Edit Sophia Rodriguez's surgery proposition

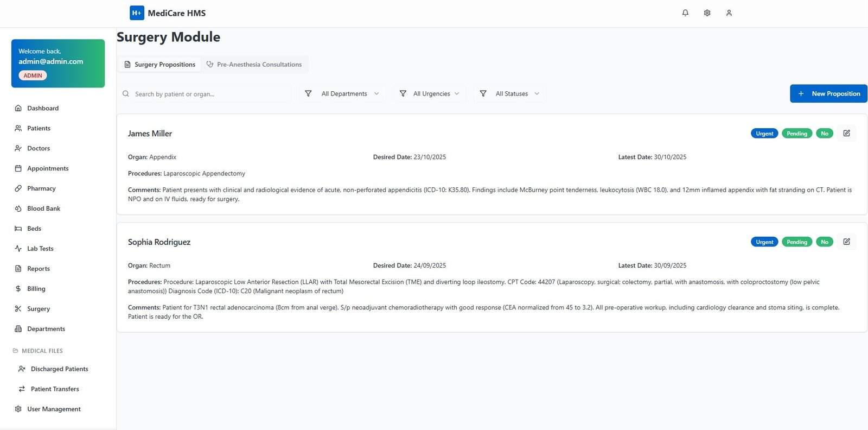[846, 242]
